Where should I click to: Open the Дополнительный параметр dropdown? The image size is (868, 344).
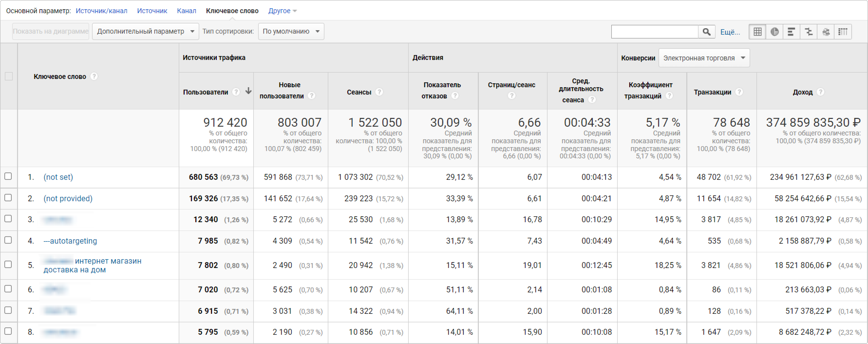click(x=146, y=31)
